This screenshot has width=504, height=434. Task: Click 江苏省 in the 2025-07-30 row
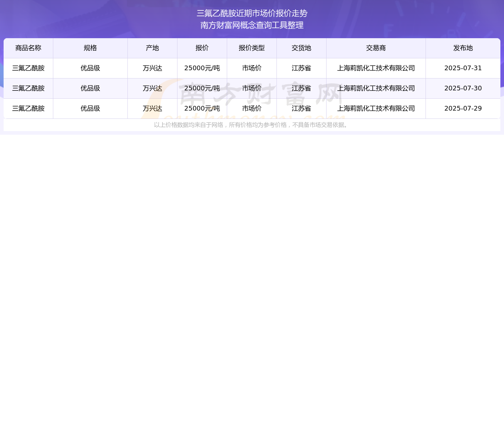tap(301, 88)
